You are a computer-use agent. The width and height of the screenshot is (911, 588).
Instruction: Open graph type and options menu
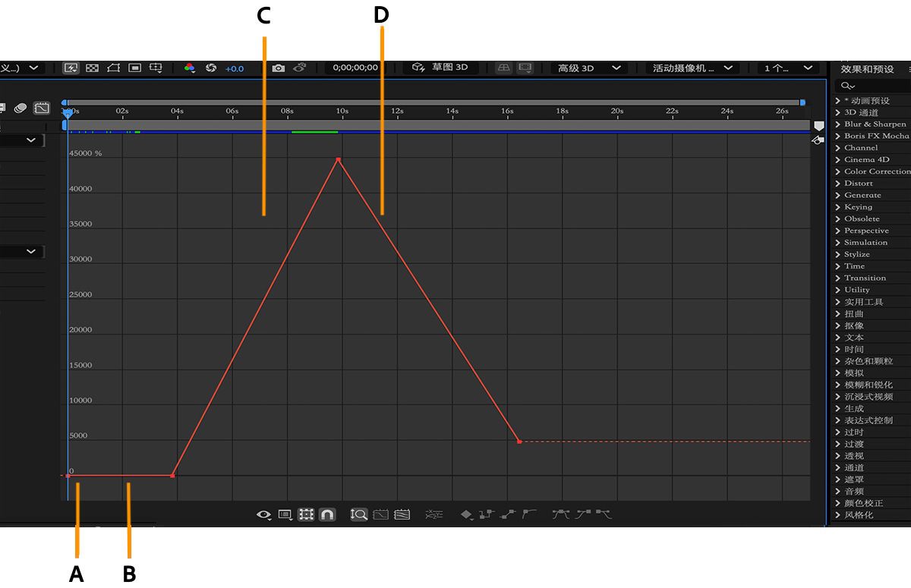[285, 514]
